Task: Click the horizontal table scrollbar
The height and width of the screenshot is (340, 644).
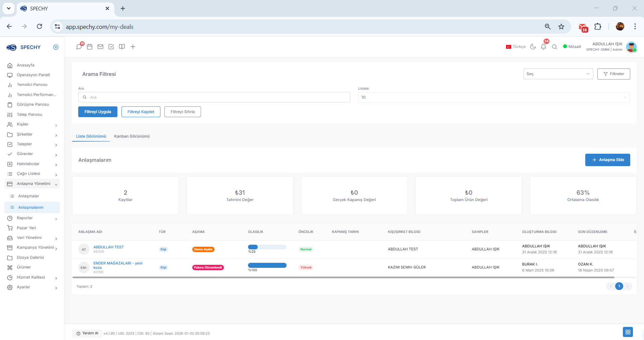Action: (x=343, y=278)
